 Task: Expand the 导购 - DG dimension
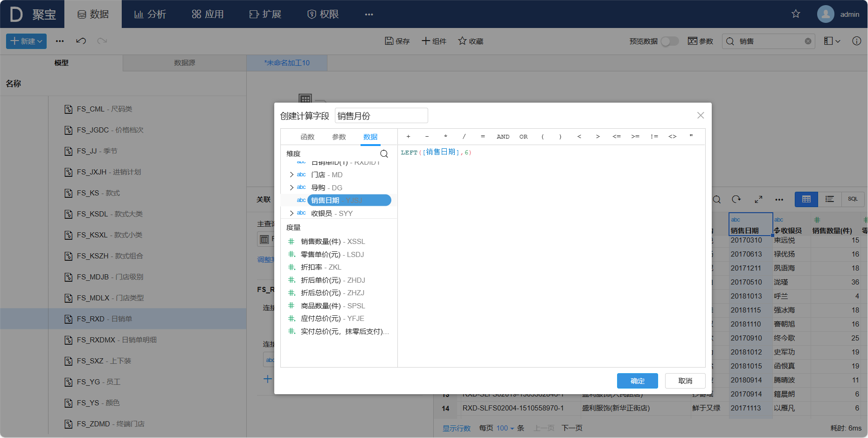(292, 188)
